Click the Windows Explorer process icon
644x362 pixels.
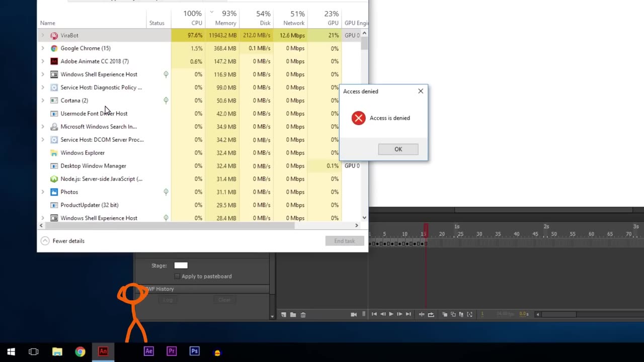54,153
